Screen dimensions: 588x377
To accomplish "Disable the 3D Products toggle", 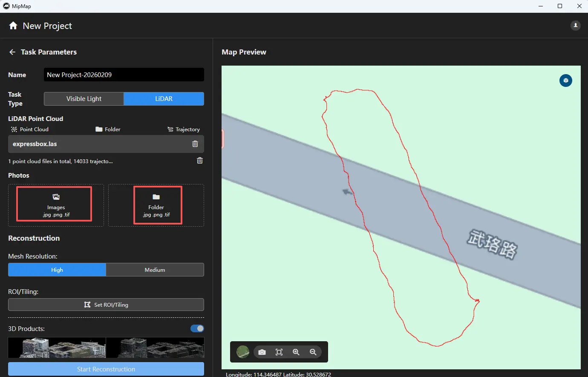I will [197, 328].
